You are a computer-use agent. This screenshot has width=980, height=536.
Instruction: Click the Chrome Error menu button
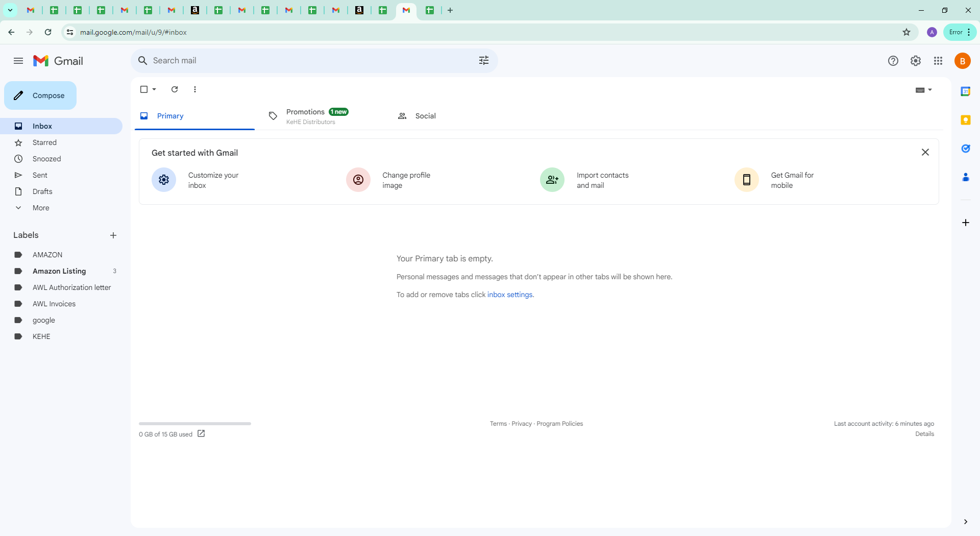click(960, 32)
